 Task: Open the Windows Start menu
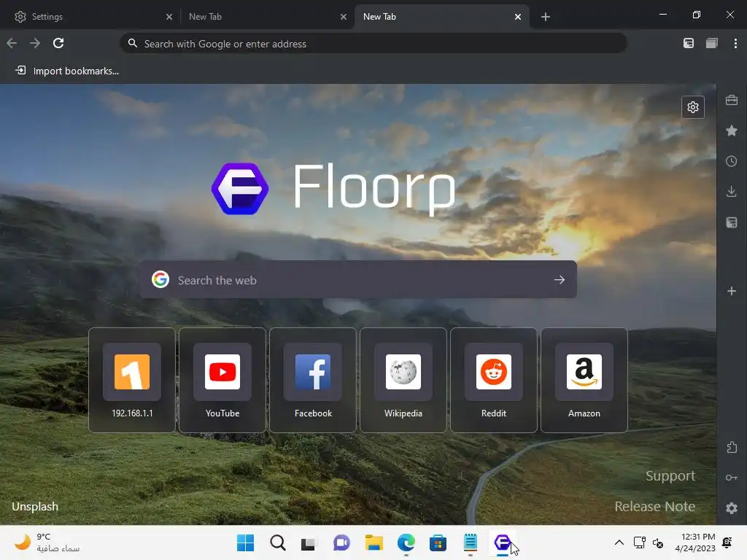point(245,542)
